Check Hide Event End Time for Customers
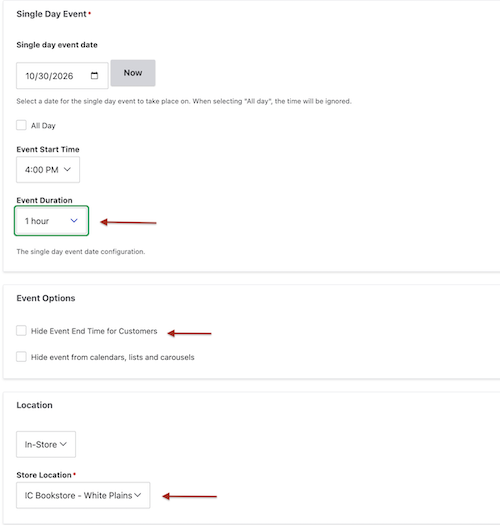 21,331
